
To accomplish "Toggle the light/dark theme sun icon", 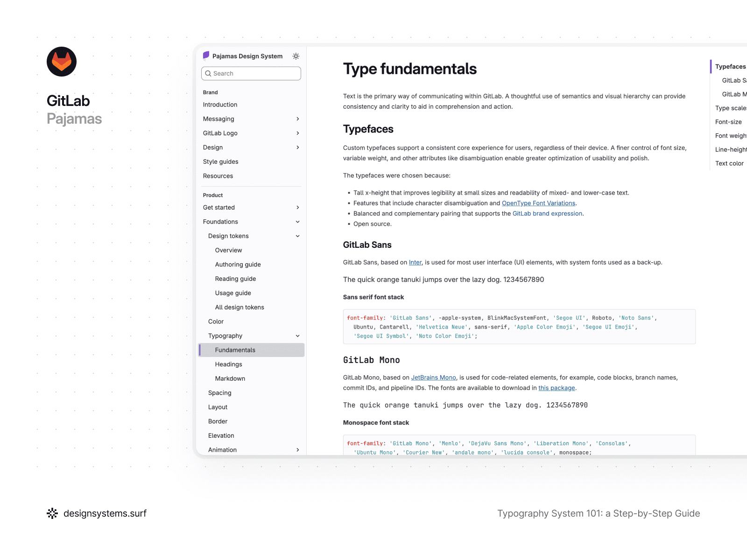I will tap(296, 56).
